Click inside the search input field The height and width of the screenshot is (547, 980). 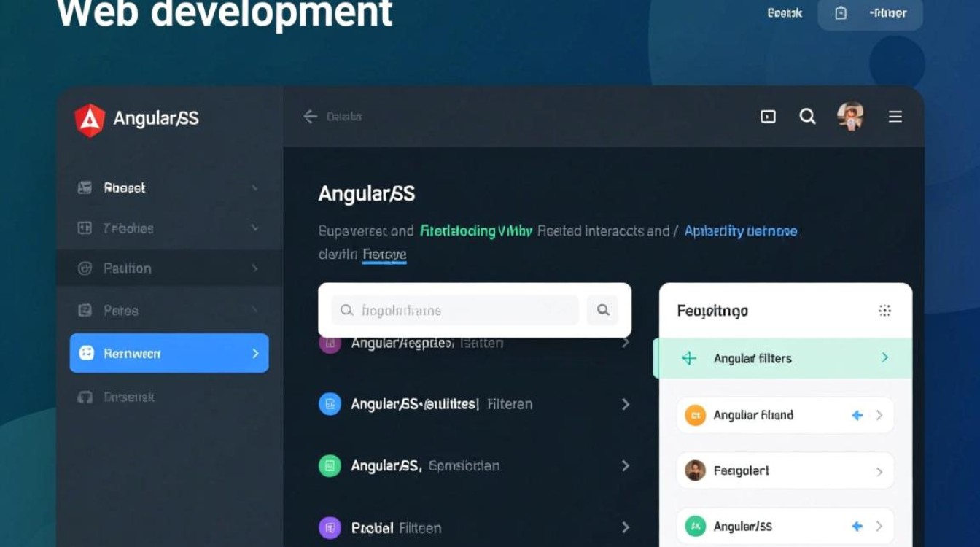[x=452, y=310]
